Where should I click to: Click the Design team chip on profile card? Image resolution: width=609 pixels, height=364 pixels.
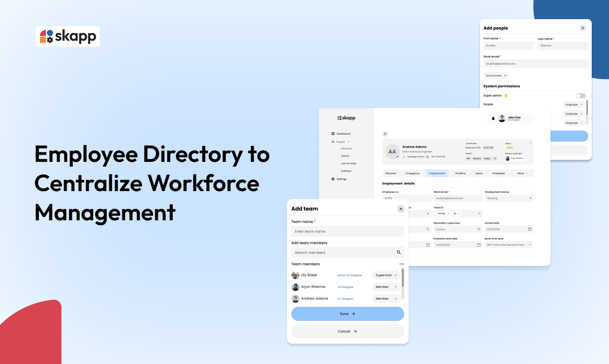[x=487, y=158]
